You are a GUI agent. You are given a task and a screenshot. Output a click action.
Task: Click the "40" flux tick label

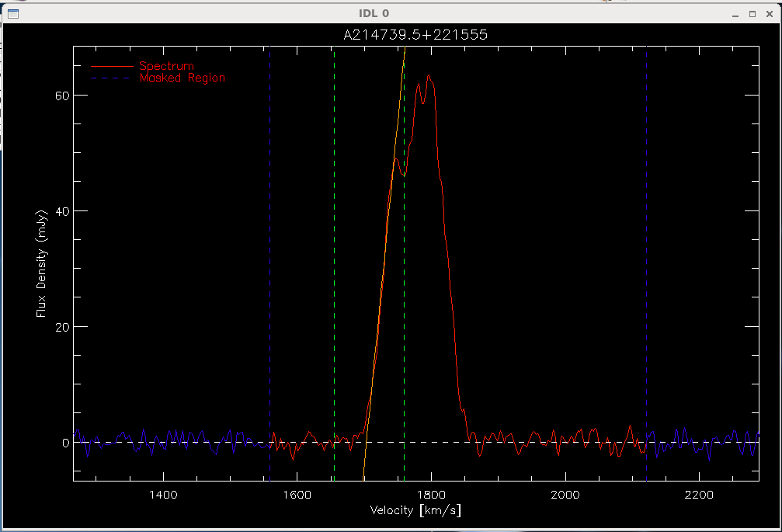click(x=62, y=211)
